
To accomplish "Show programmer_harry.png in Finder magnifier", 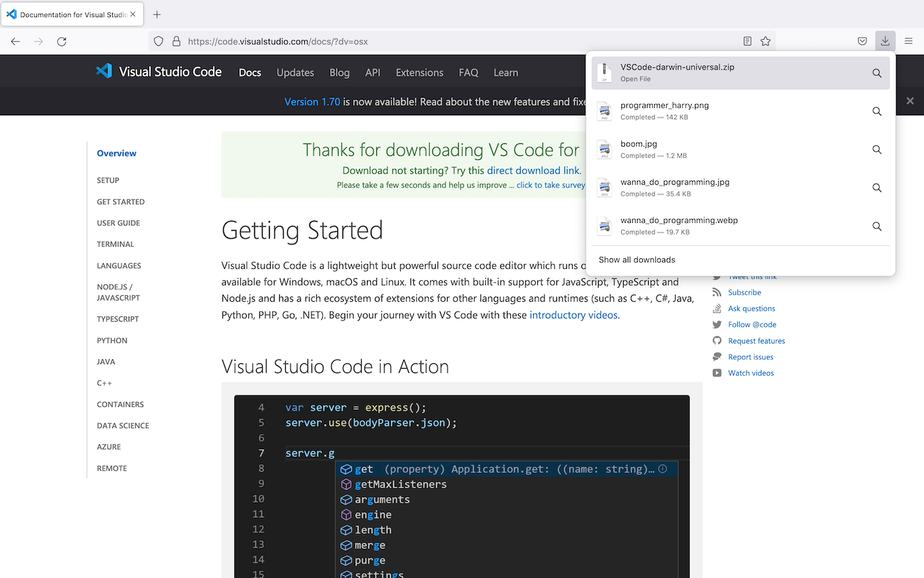I will point(877,112).
